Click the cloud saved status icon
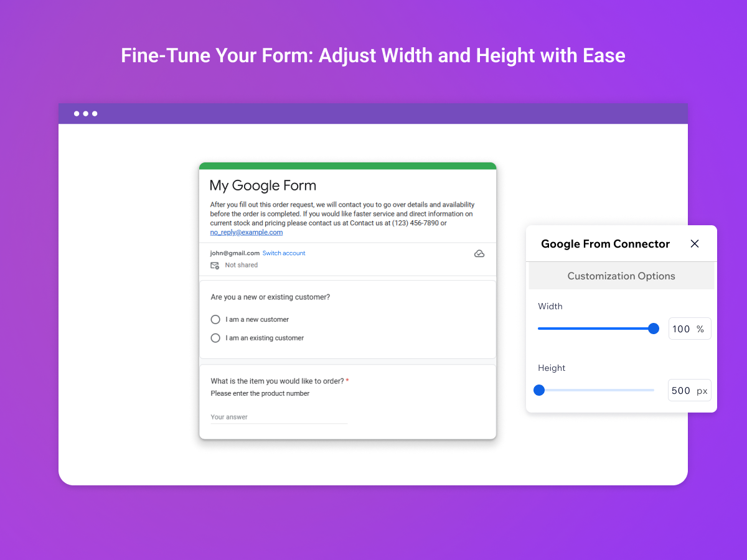 (479, 254)
